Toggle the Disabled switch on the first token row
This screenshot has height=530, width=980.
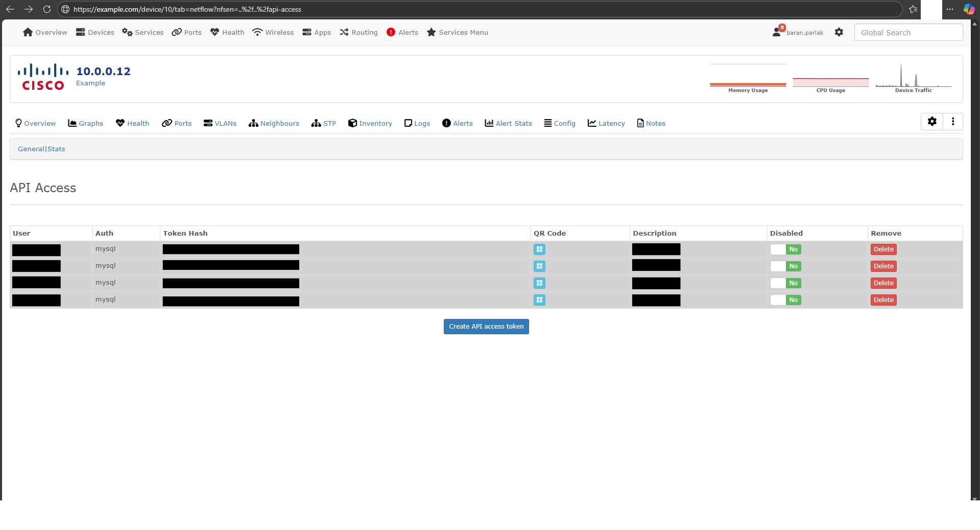pos(786,249)
